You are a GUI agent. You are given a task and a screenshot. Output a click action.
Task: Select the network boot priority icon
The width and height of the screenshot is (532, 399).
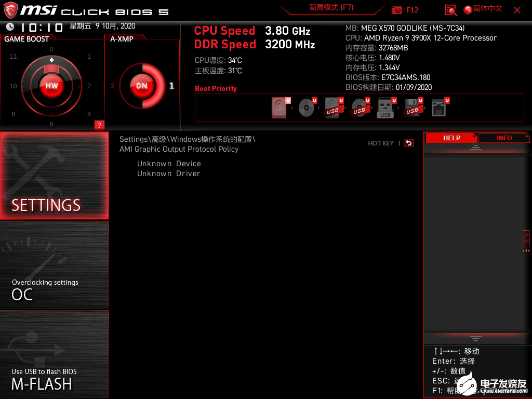pyautogui.click(x=440, y=108)
